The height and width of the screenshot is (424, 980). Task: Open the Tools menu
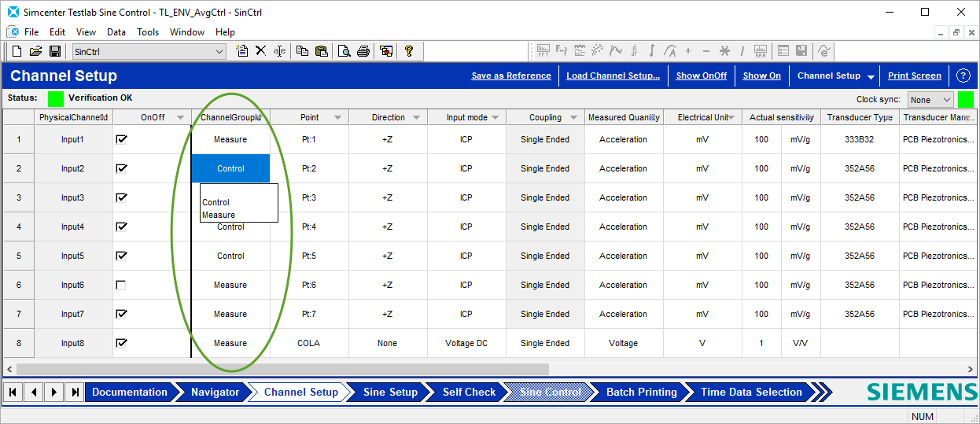pos(148,32)
